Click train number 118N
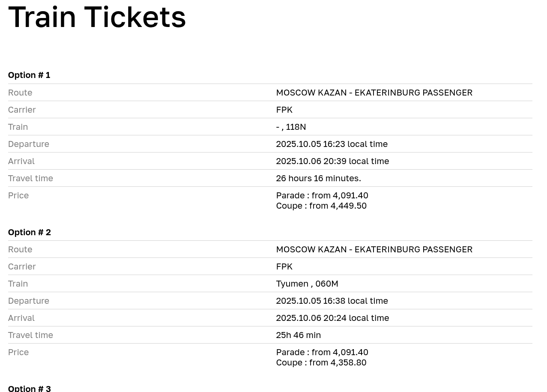The height and width of the screenshot is (392, 547). coord(296,127)
